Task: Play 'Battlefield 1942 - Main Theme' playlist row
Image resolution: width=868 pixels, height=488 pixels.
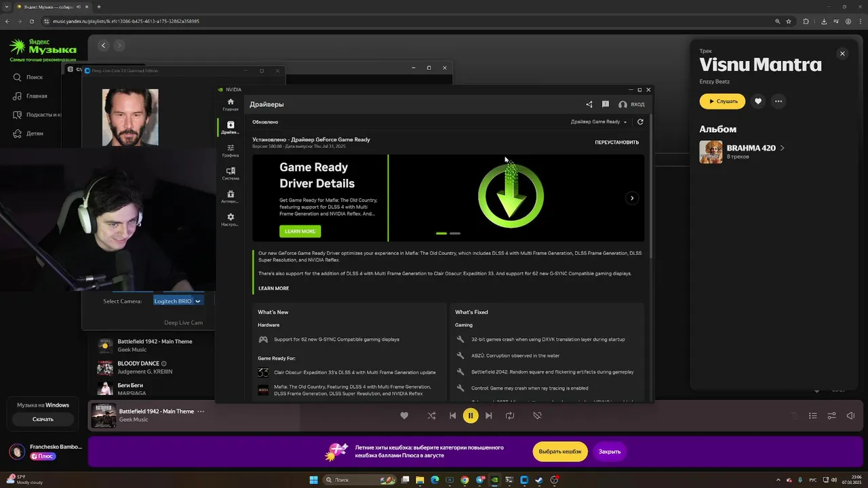Action: click(x=156, y=345)
